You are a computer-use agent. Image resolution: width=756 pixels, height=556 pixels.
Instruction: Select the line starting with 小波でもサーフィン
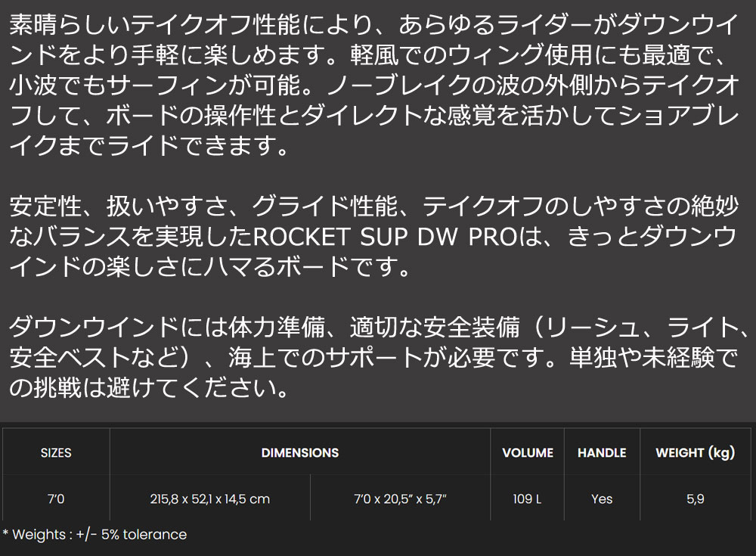coord(370,85)
